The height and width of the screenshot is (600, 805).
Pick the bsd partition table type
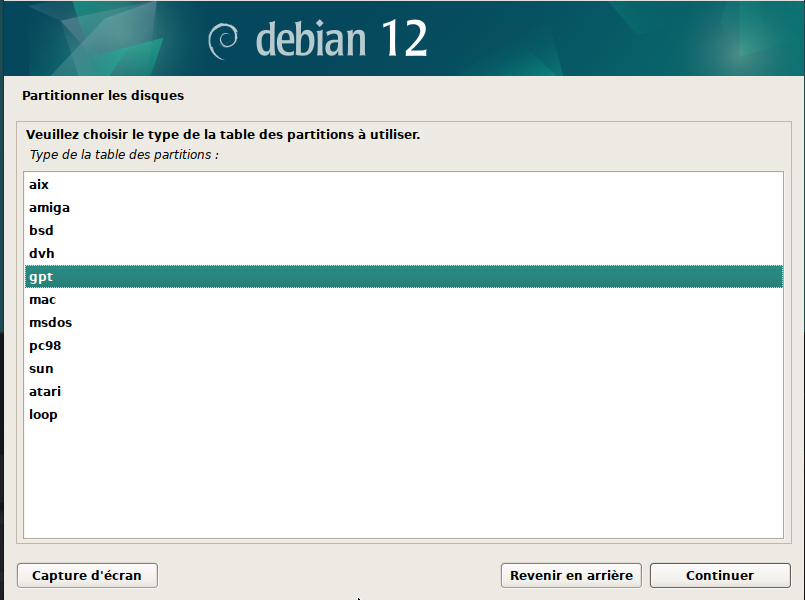pos(404,230)
